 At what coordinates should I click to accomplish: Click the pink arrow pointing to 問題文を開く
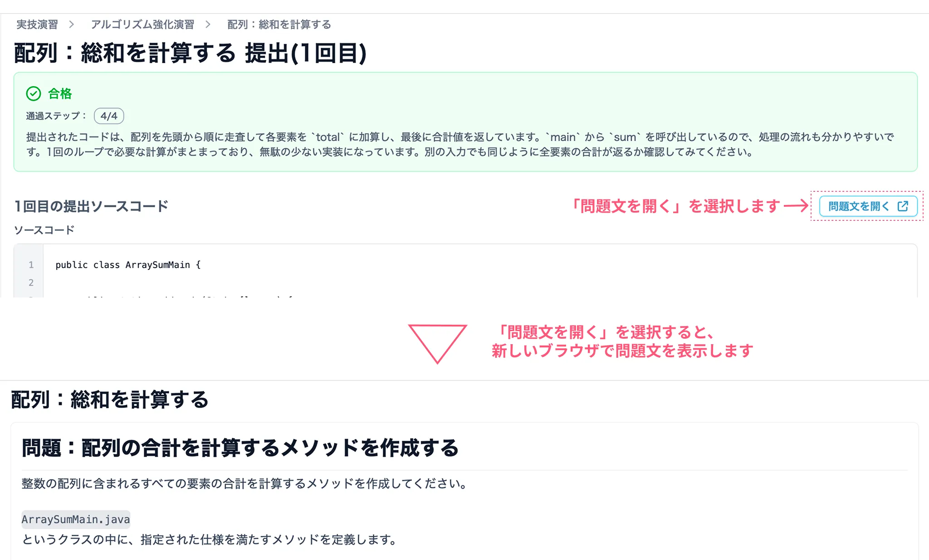(x=796, y=206)
